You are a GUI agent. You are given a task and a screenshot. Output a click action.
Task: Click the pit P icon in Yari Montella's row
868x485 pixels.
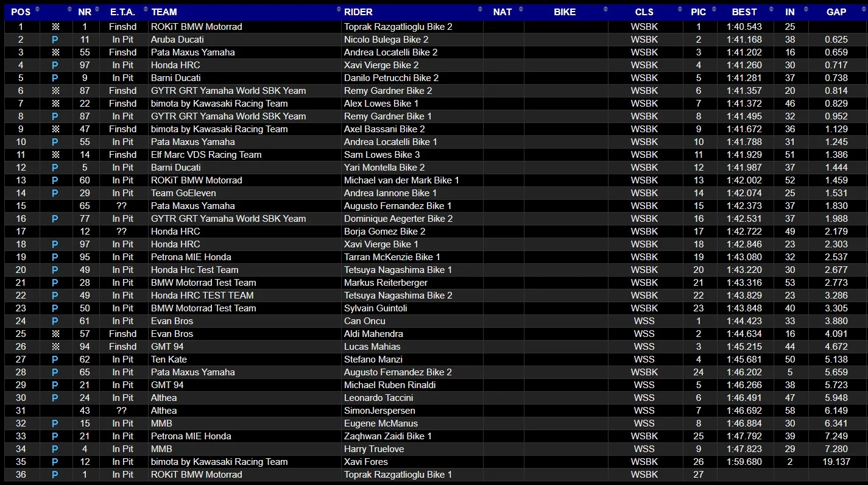coord(55,168)
